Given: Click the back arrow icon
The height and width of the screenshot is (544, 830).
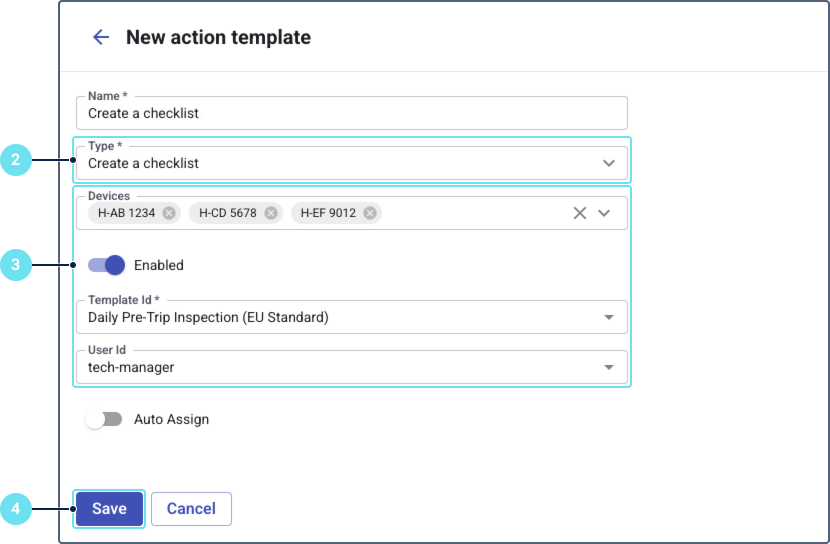Looking at the screenshot, I should click(x=101, y=38).
